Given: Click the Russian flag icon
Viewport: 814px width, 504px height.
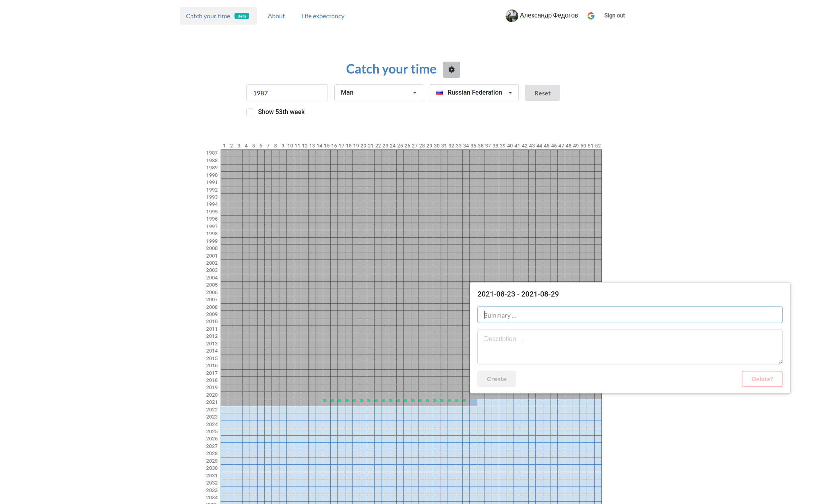Looking at the screenshot, I should pyautogui.click(x=440, y=93).
